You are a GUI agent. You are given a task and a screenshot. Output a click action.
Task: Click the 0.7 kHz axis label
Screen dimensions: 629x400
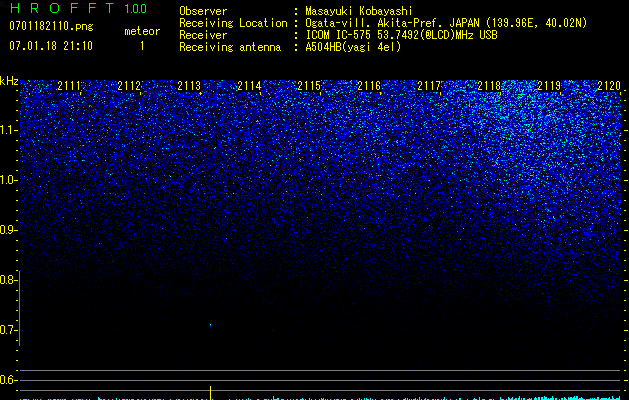(8, 330)
